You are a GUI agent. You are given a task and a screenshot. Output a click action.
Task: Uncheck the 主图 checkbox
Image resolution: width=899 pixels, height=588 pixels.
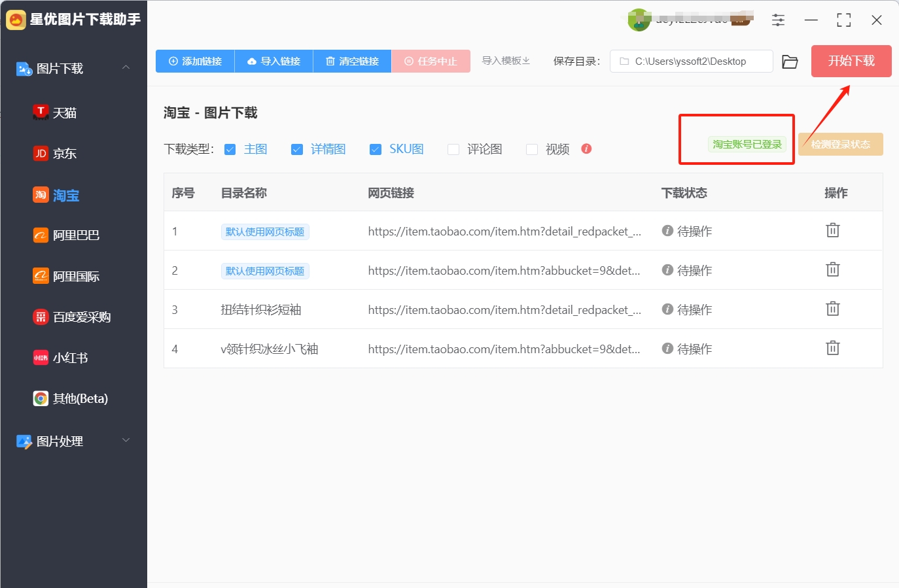pyautogui.click(x=230, y=150)
